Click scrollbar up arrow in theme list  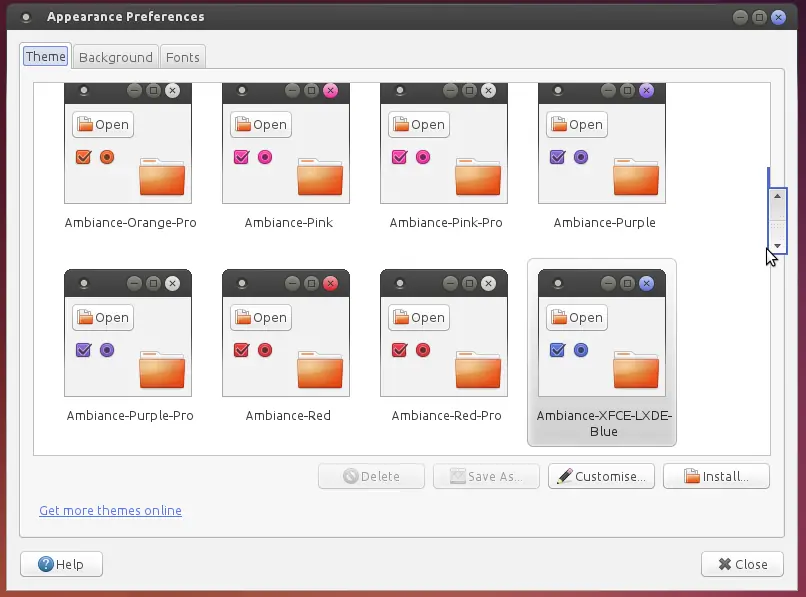[x=778, y=196]
